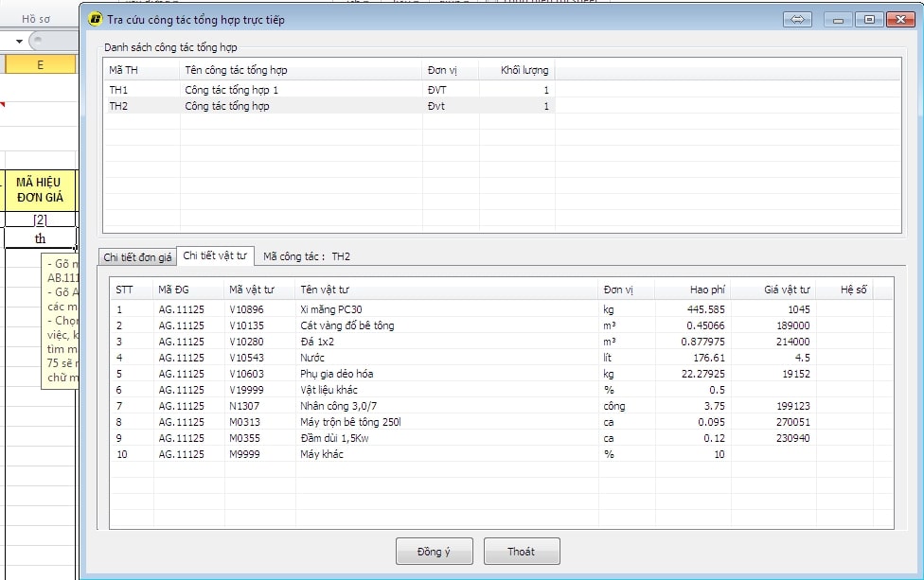Switch to the Chi tiết đơn giá tab
The image size is (924, 580).
point(137,256)
